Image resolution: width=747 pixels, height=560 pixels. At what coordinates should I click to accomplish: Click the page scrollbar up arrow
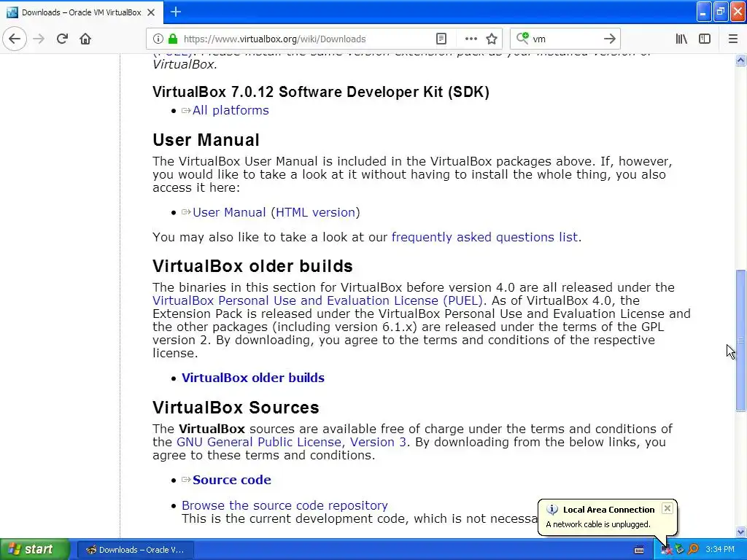pyautogui.click(x=740, y=60)
